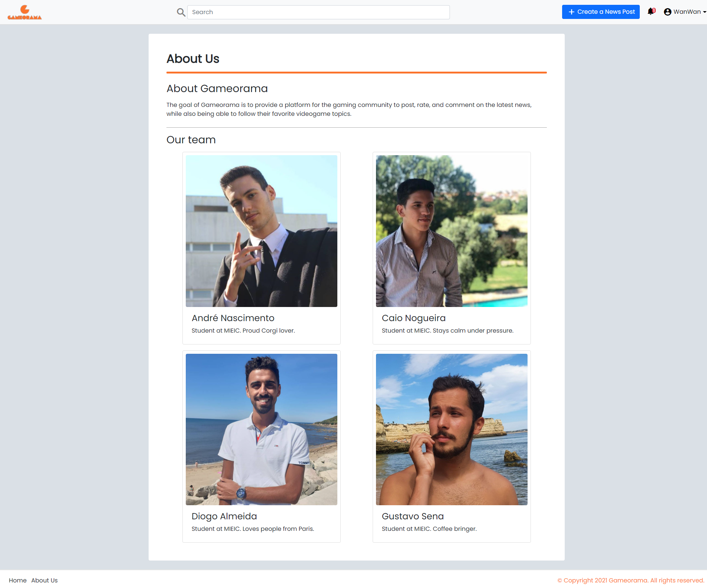
Task: Open the footer About Us link
Action: (45, 580)
